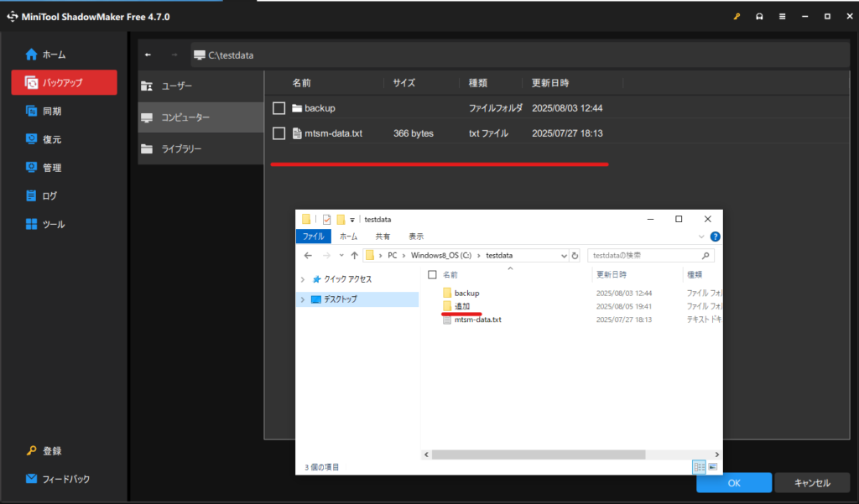Click the magnifier icon in Explorer search
The height and width of the screenshot is (504, 859).
pyautogui.click(x=705, y=255)
